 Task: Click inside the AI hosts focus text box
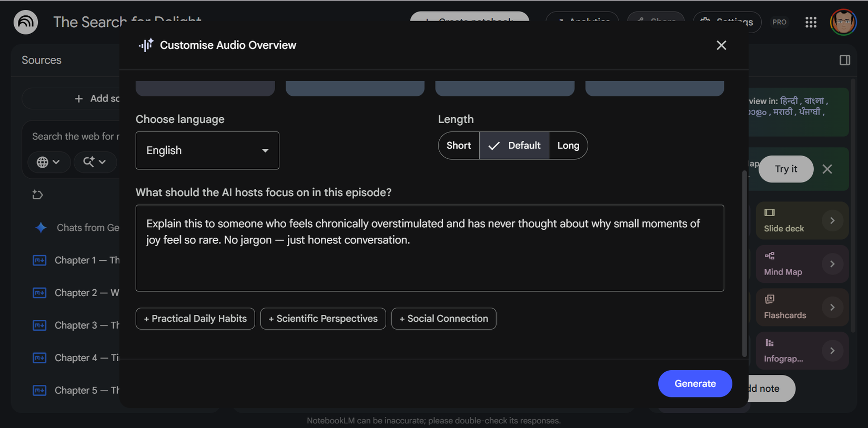click(x=430, y=248)
